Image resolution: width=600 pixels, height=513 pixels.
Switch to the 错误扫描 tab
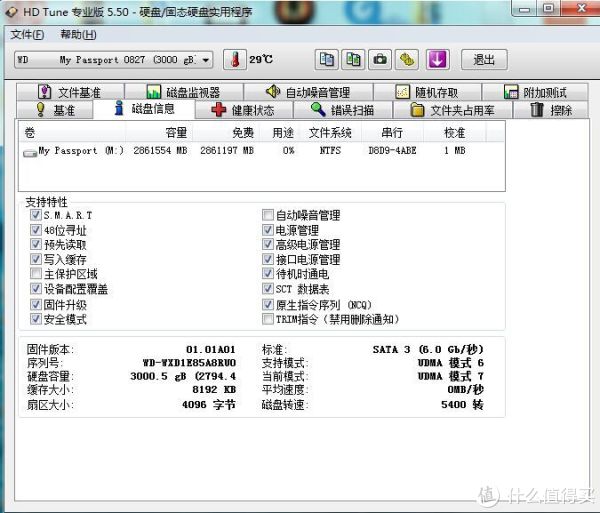pos(343,110)
